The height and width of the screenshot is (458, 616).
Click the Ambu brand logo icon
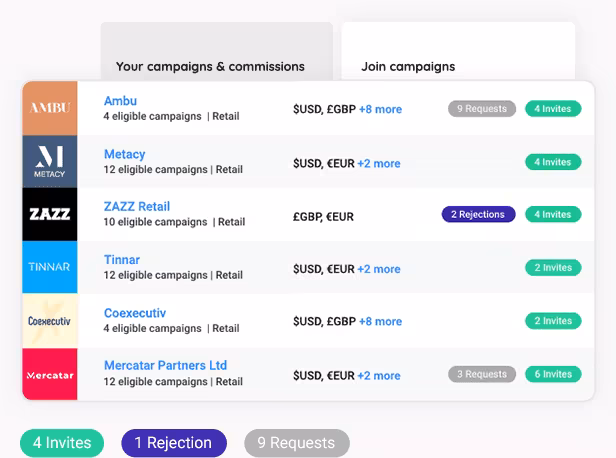[49, 108]
